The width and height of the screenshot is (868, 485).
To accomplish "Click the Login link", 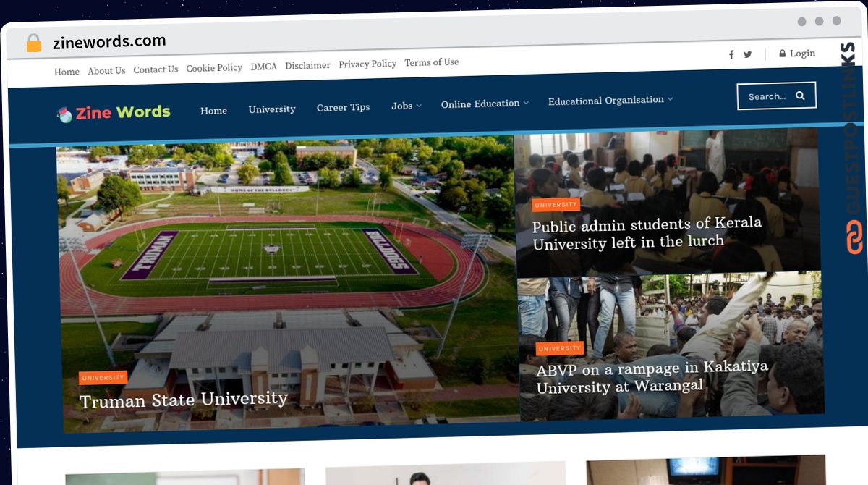I will click(x=802, y=54).
